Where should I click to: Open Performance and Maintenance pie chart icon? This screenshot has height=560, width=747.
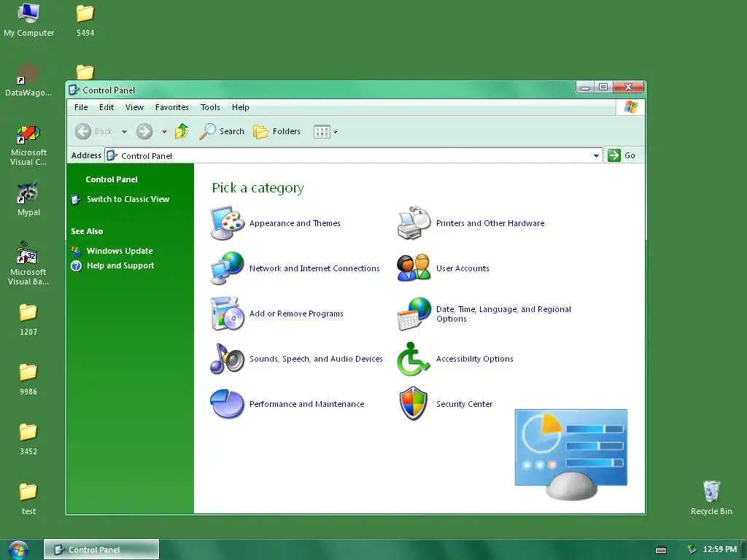pos(228,404)
